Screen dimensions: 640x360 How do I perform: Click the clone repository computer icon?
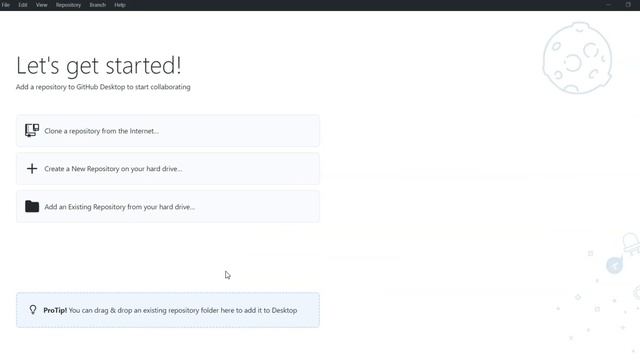coord(32,131)
